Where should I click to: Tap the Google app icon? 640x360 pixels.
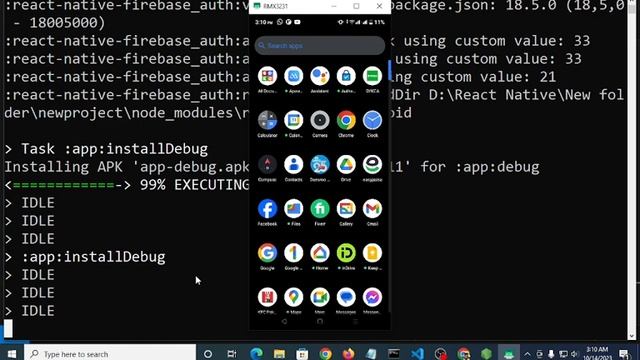[x=267, y=253]
